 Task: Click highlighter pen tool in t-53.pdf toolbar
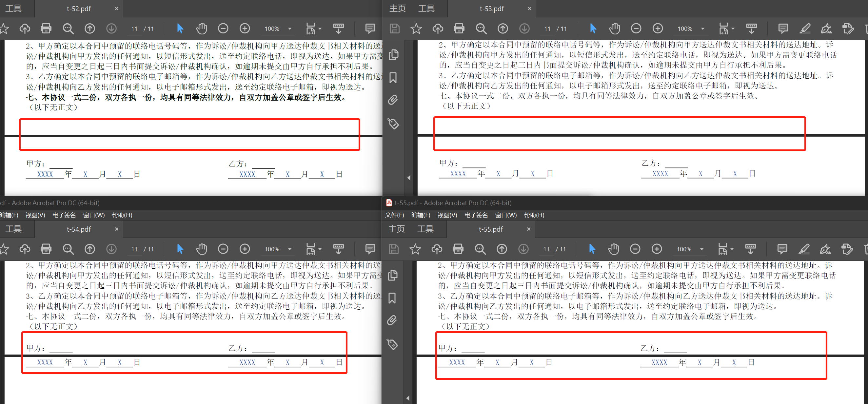[x=805, y=29]
